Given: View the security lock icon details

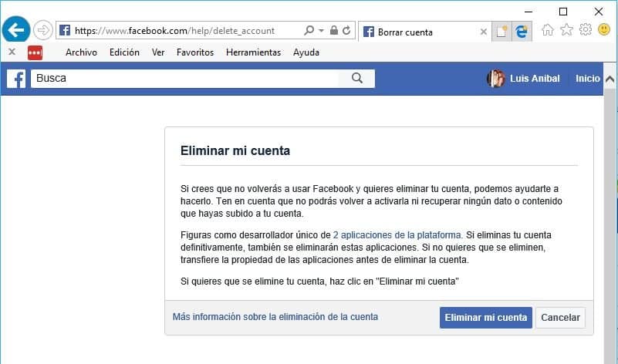Looking at the screenshot, I should click(x=334, y=30).
